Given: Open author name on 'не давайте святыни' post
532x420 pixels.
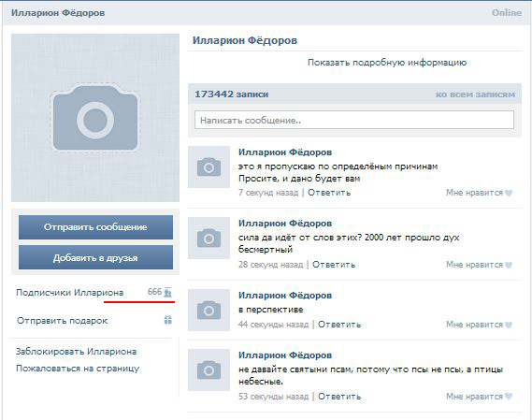Looking at the screenshot, I should (285, 355).
